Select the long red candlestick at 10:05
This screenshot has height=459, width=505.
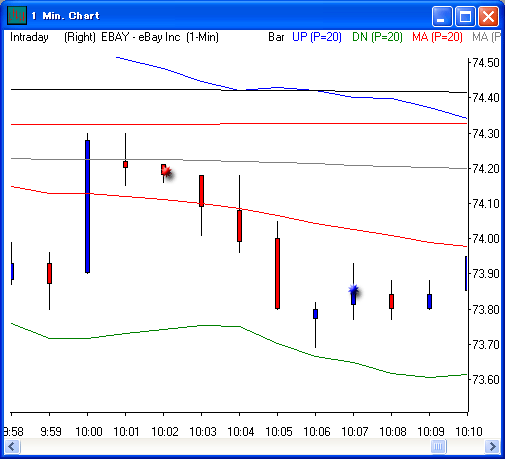tap(277, 273)
